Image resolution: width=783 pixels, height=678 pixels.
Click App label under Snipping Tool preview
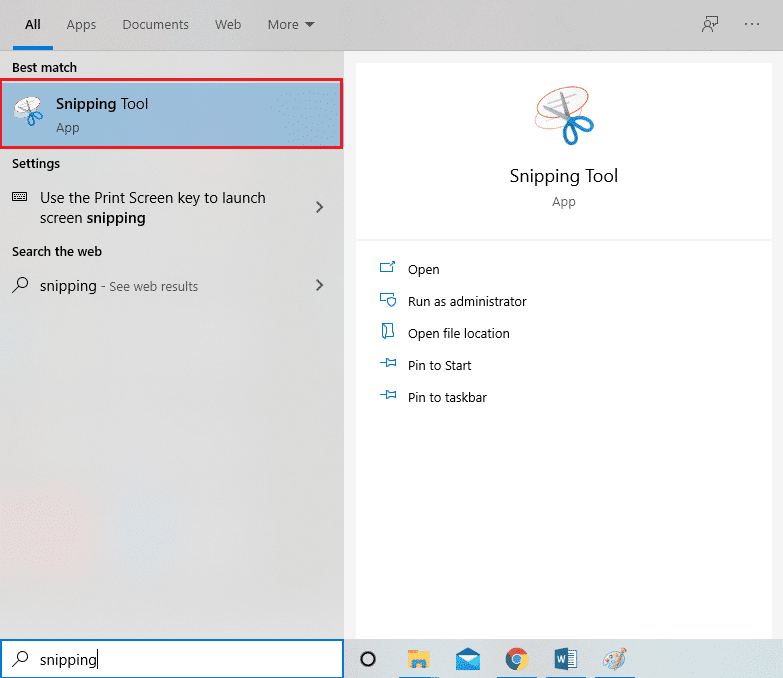click(564, 202)
